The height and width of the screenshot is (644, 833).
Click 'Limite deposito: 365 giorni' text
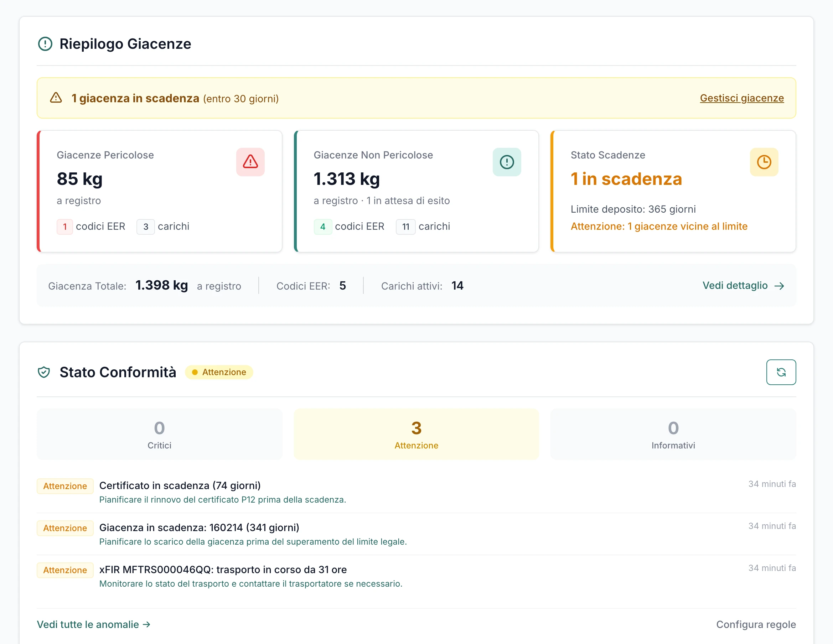pyautogui.click(x=633, y=209)
